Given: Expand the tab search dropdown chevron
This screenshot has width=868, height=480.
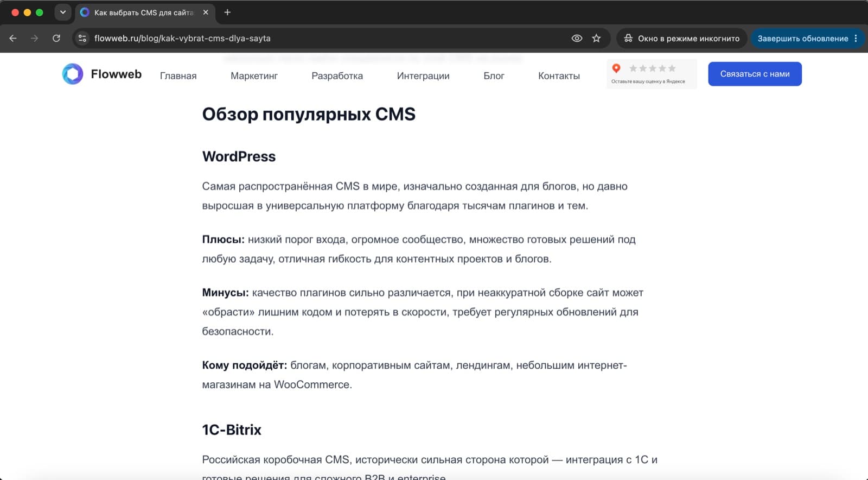Looking at the screenshot, I should [x=63, y=12].
